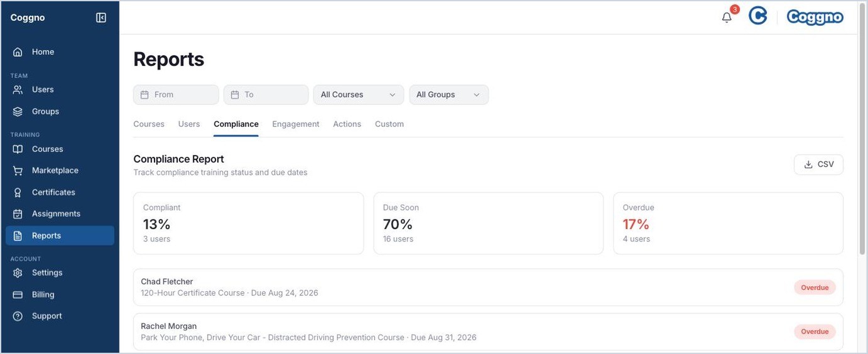Click the Coggno title in the sidebar
The width and height of the screenshot is (868, 354).
click(x=28, y=18)
